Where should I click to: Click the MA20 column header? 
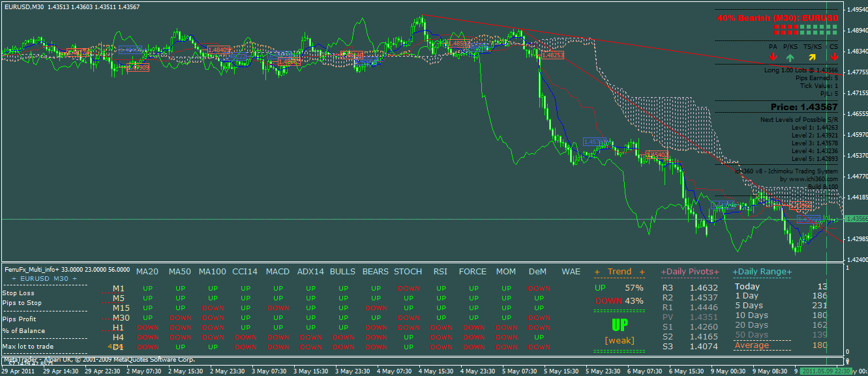tap(147, 272)
